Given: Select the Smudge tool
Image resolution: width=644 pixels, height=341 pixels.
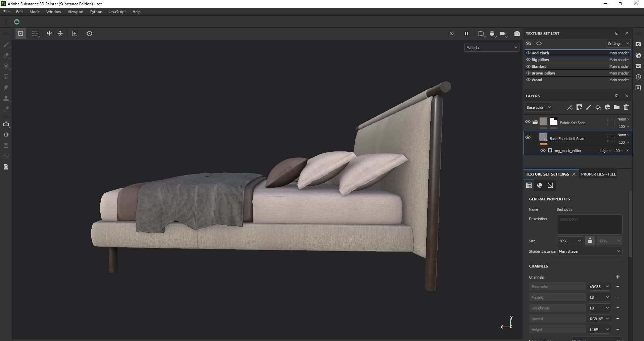Looking at the screenshot, I should click(6, 88).
